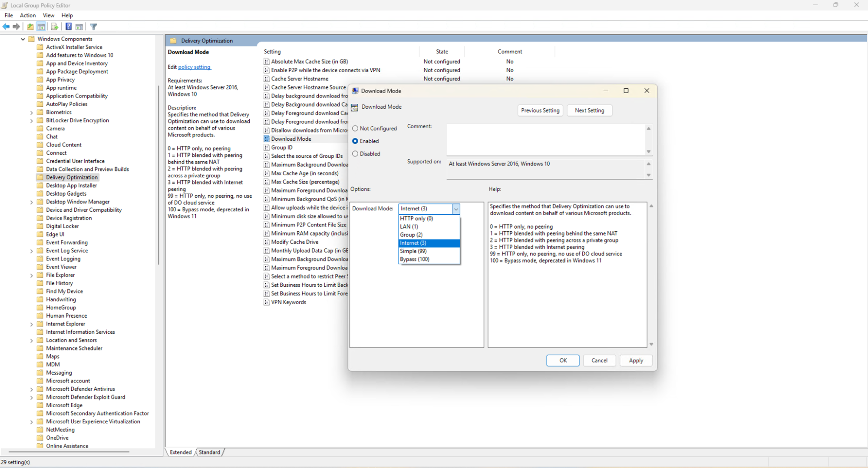Click the Next Setting button
The height and width of the screenshot is (468, 868).
point(589,110)
